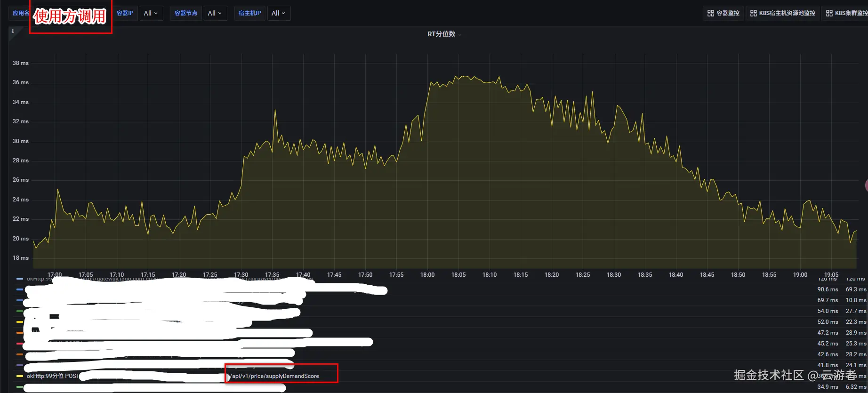The image size is (868, 393).
Task: Click the RT分位数 panel title text
Action: (x=441, y=34)
